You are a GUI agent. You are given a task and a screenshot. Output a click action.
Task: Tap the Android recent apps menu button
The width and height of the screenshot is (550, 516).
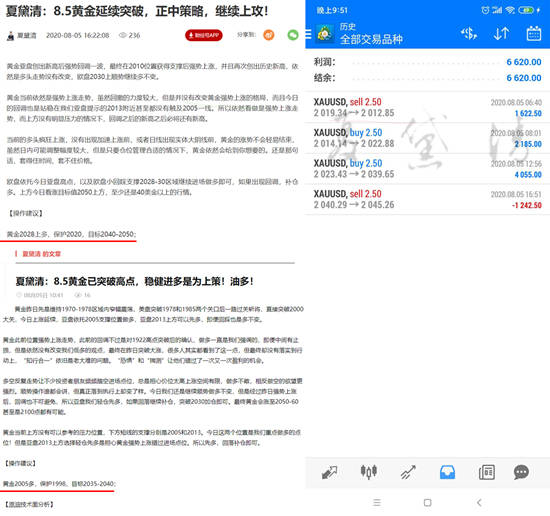tap(377, 503)
